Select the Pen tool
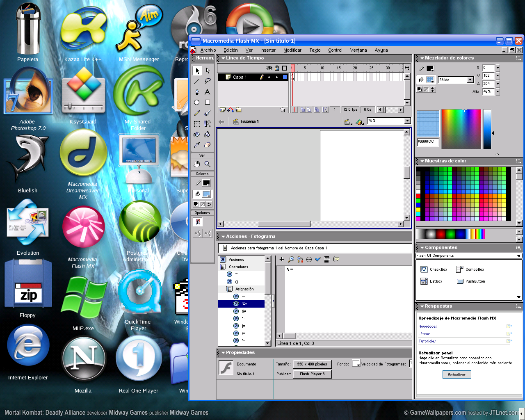 pyautogui.click(x=197, y=91)
